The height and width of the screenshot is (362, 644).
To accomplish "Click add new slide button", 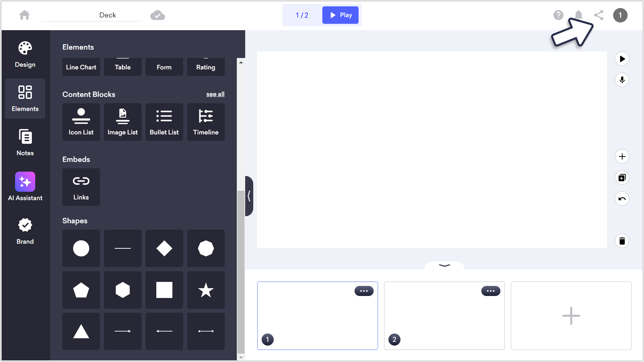I will click(x=571, y=316).
